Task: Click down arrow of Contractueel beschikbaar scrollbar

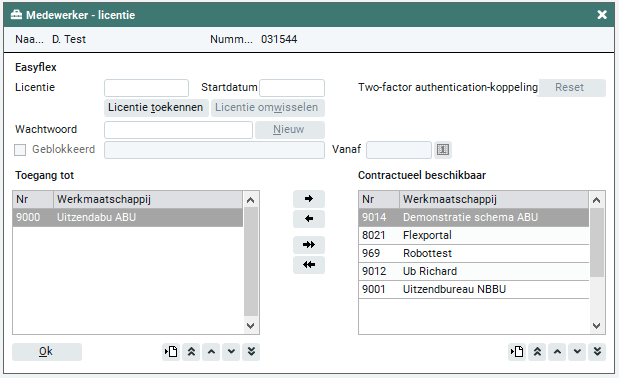Action: point(596,326)
